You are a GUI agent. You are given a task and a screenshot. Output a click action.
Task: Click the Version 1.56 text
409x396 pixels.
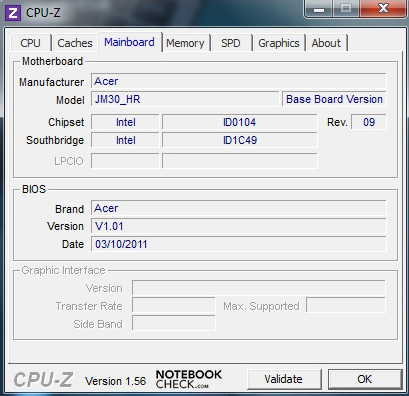click(x=115, y=381)
